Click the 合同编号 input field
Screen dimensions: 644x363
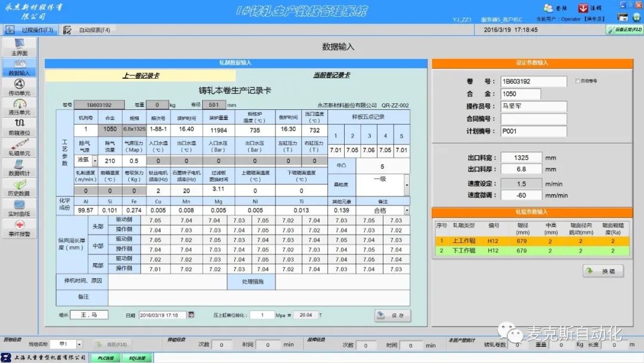click(x=533, y=119)
